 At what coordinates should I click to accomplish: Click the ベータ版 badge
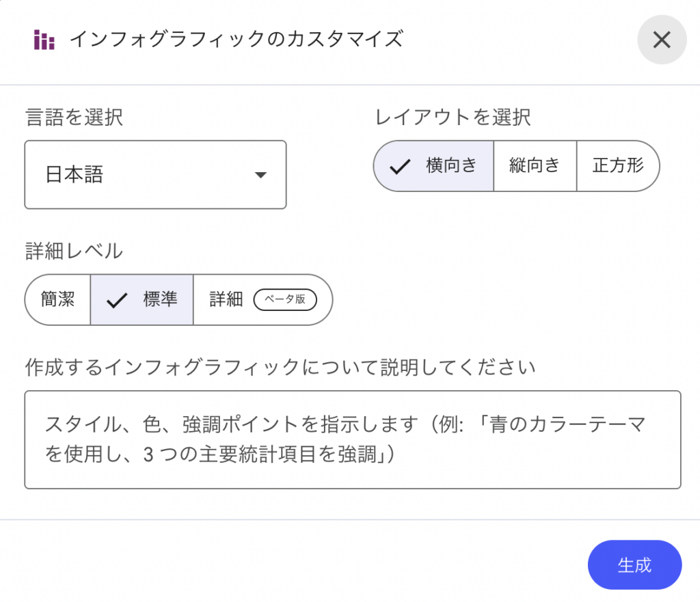[285, 299]
